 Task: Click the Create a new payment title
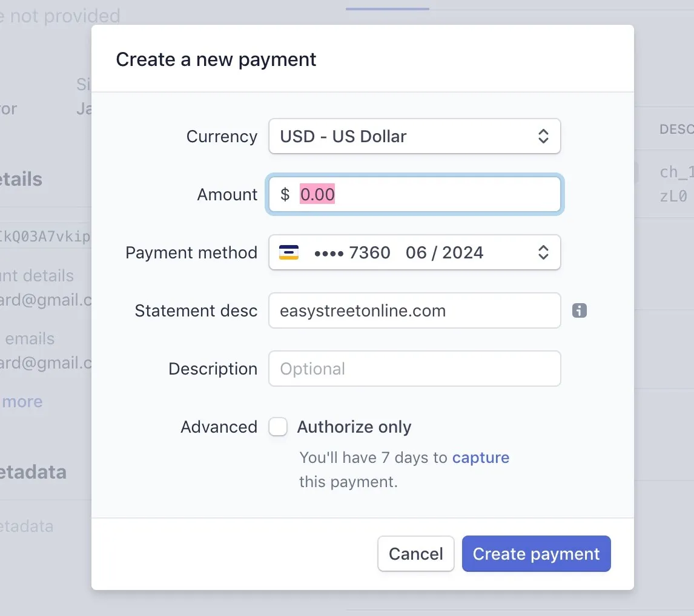[x=216, y=59]
